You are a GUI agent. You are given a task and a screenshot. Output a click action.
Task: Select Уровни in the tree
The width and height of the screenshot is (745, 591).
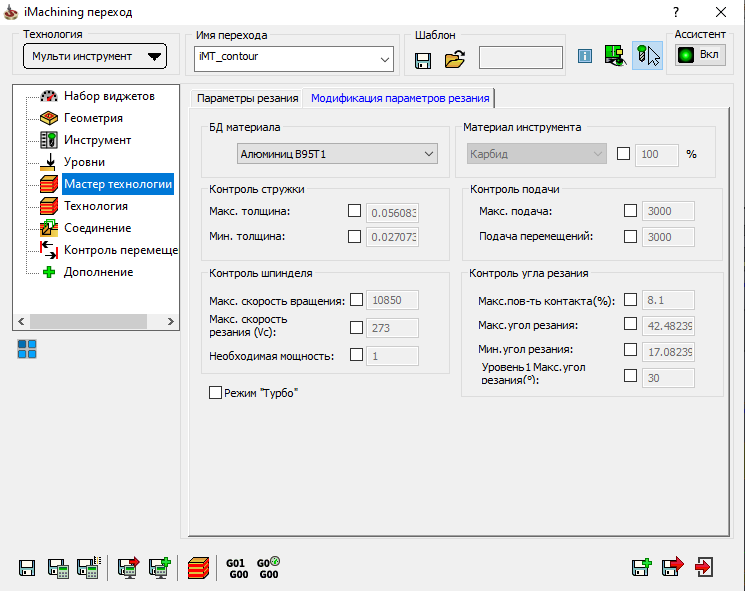[x=84, y=162]
